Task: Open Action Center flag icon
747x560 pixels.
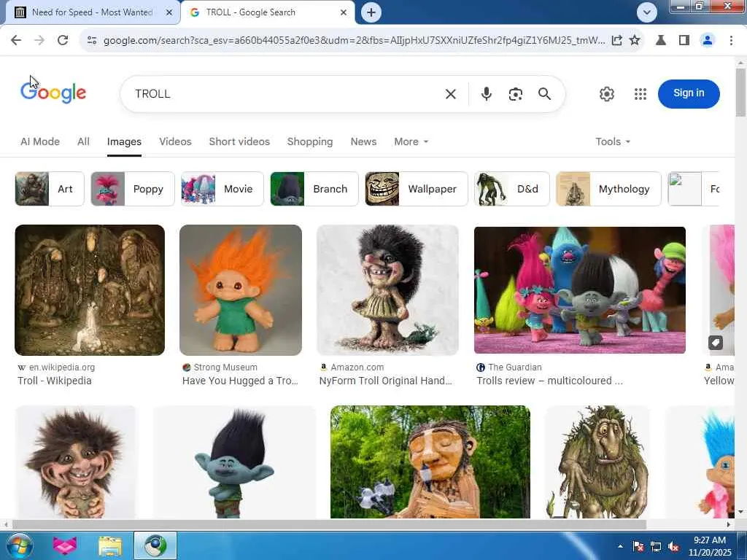Action: point(638,547)
